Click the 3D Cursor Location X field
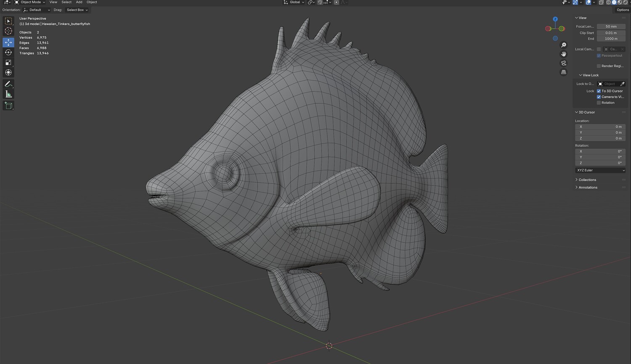631x364 pixels. (x=600, y=127)
